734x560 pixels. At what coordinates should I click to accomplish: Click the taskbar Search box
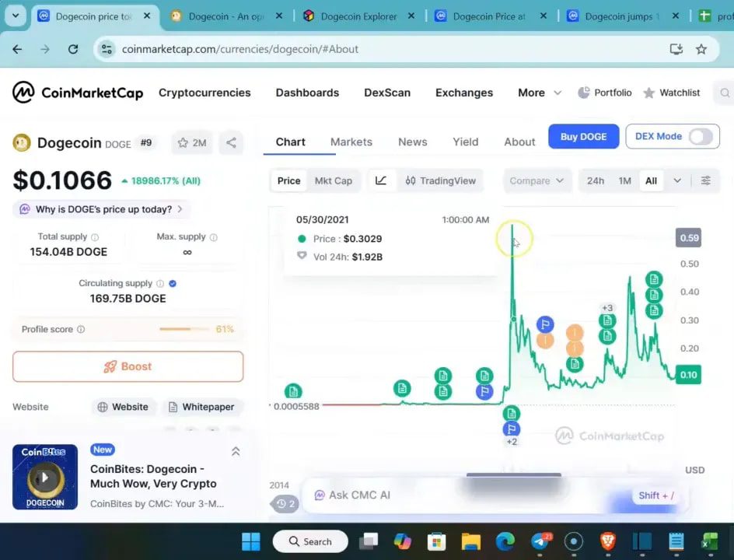coord(310,542)
